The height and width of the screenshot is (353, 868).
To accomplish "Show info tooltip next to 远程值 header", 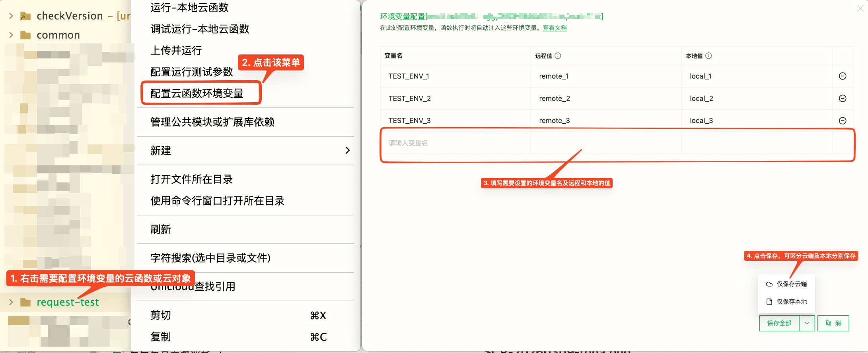I will point(558,56).
